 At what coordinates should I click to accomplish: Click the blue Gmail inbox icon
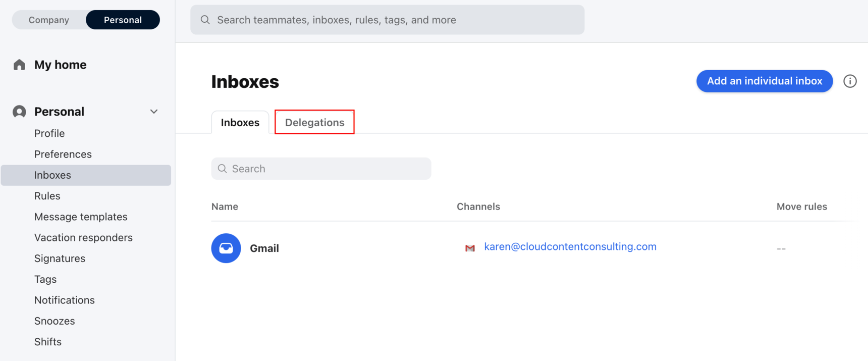coord(226,248)
